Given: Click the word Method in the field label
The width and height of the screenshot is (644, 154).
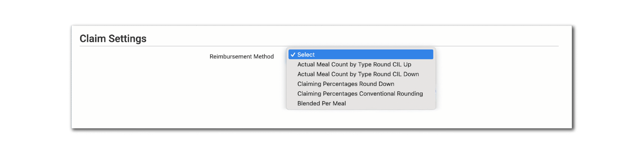Looking at the screenshot, I should point(263,57).
